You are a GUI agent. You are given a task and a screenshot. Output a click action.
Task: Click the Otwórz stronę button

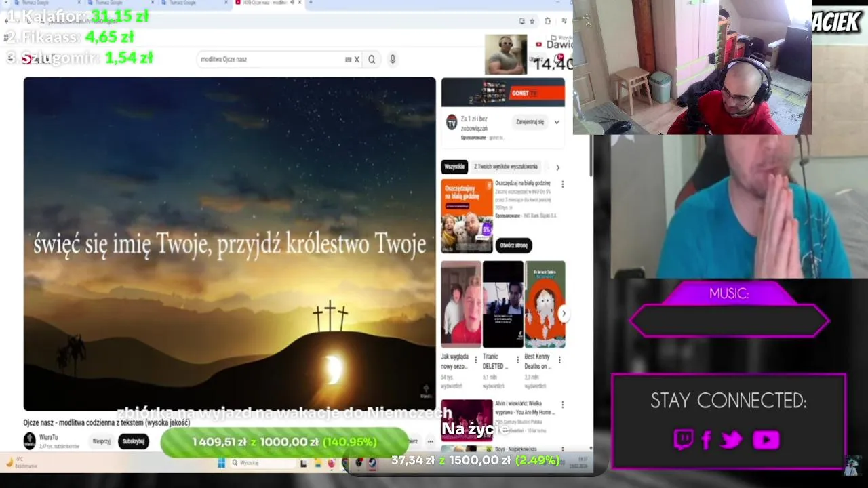pos(513,245)
